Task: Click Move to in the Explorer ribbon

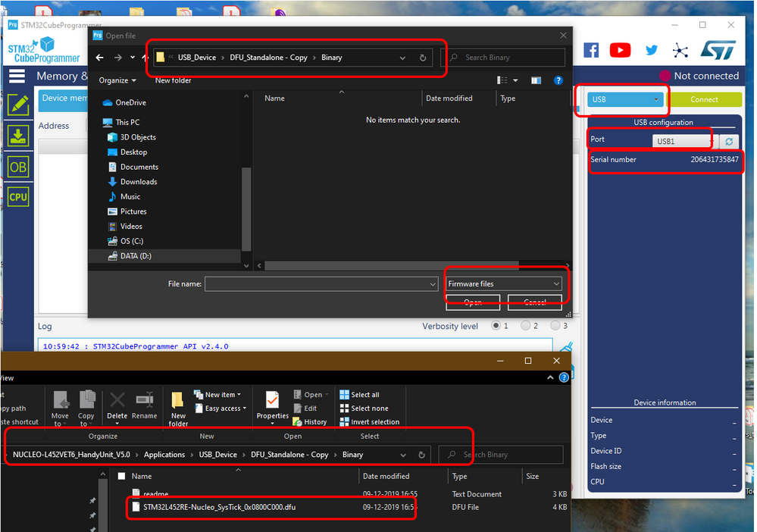Action: (61, 408)
